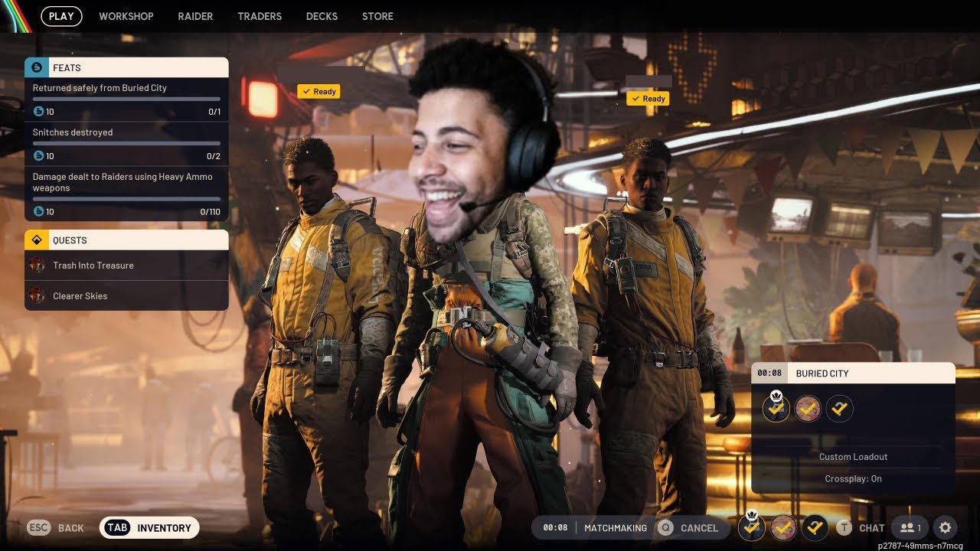Click the MATCHMAKING status label

(x=616, y=527)
